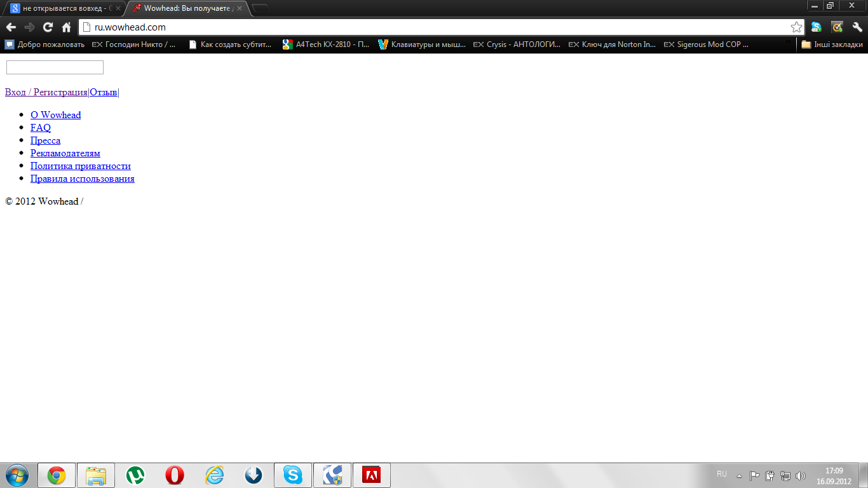Image resolution: width=868 pixels, height=488 pixels.
Task: Open the 'Добро пожаловать' bookmark
Action: [44, 44]
